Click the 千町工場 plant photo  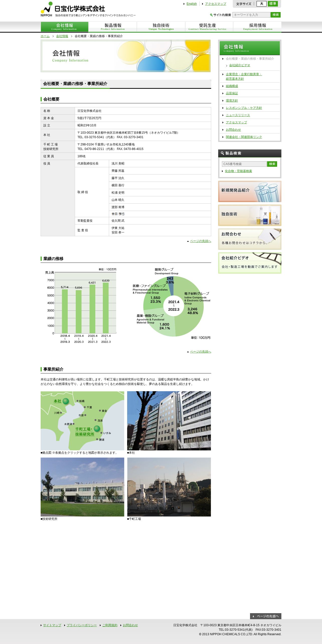(x=169, y=487)
